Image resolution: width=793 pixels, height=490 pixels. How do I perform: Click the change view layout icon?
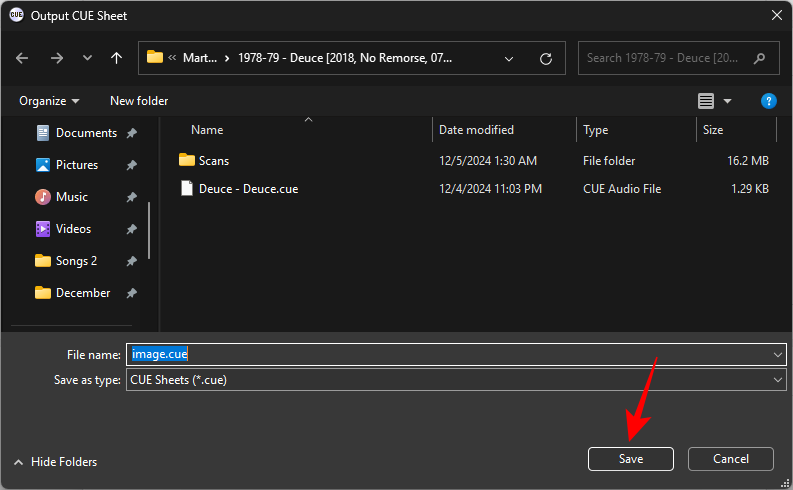706,101
